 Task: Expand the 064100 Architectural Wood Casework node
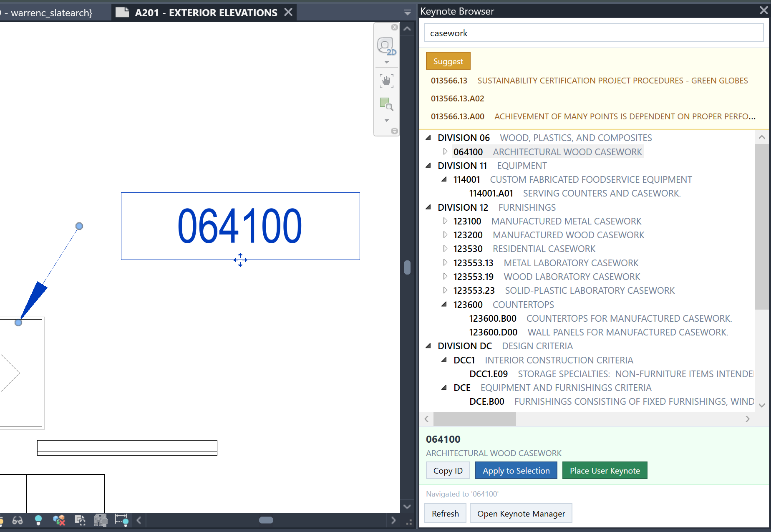coord(445,151)
